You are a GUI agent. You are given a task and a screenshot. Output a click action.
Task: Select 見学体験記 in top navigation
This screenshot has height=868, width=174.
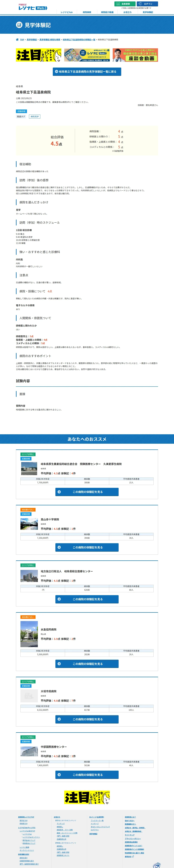click(x=148, y=12)
